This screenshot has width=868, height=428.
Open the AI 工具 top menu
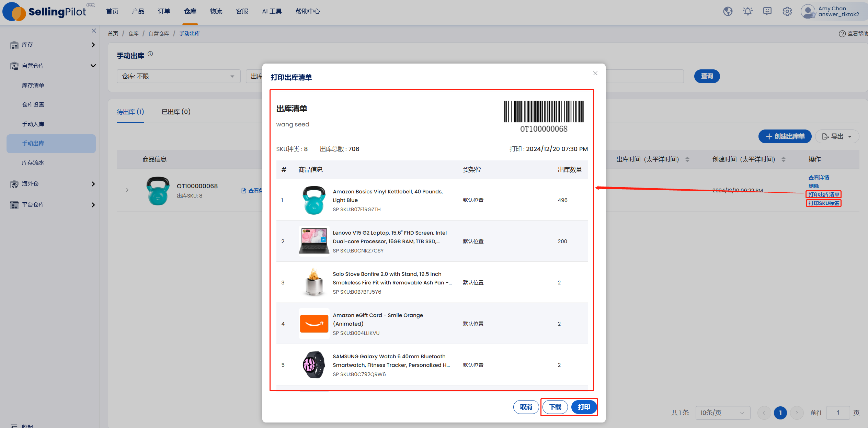pyautogui.click(x=272, y=11)
